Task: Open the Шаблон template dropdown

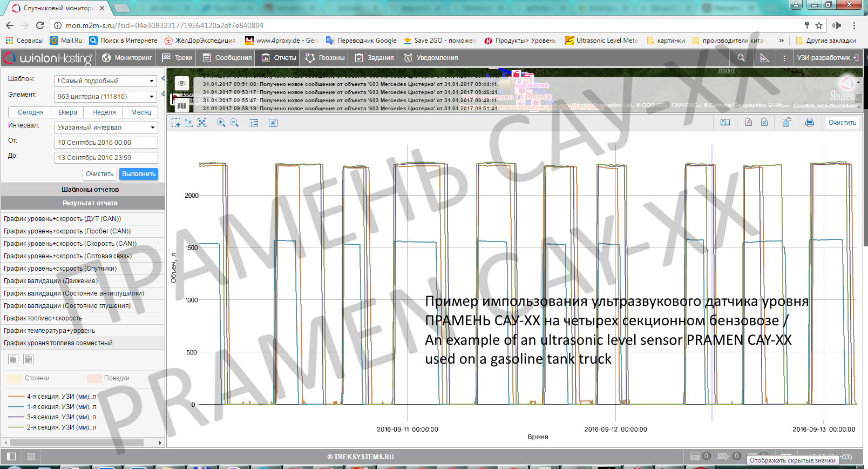Action: tap(106, 81)
